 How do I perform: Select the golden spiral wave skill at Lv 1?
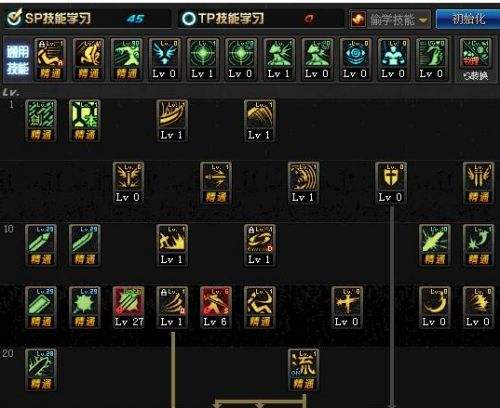303,183
